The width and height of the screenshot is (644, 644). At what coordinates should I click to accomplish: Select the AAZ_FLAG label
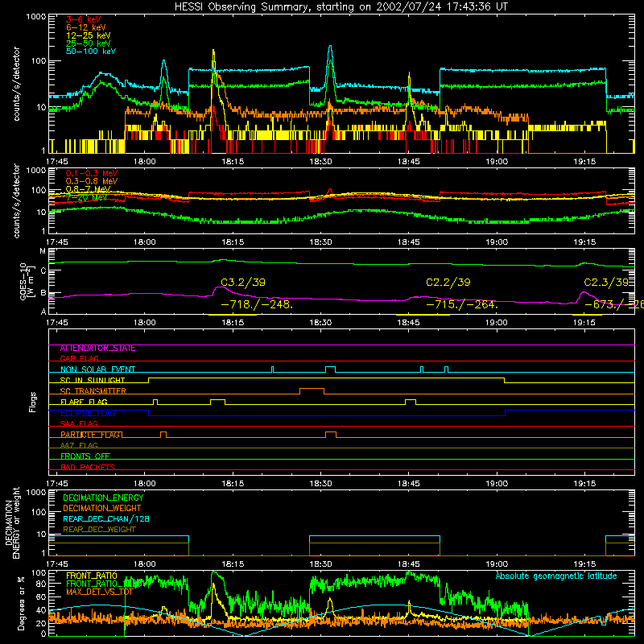click(x=79, y=445)
